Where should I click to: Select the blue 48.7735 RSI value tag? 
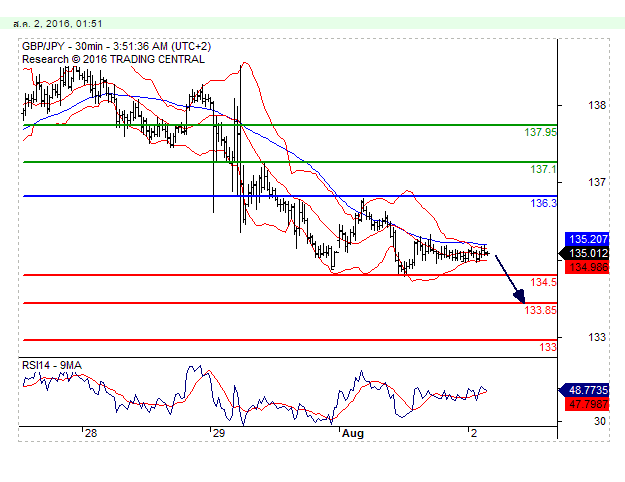coord(588,389)
